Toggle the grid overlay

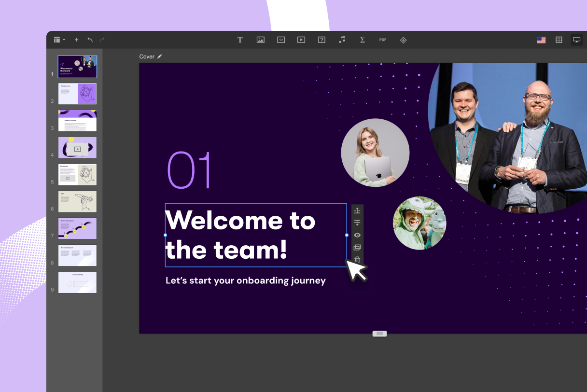point(559,40)
